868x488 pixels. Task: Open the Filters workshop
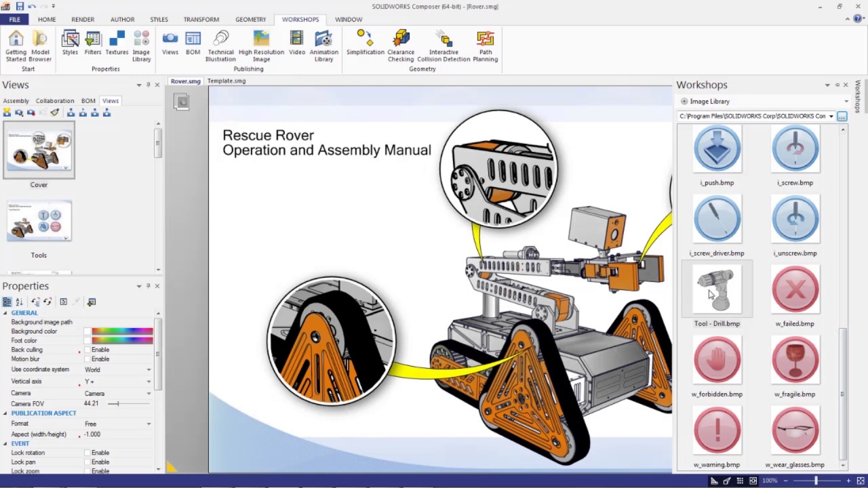93,43
